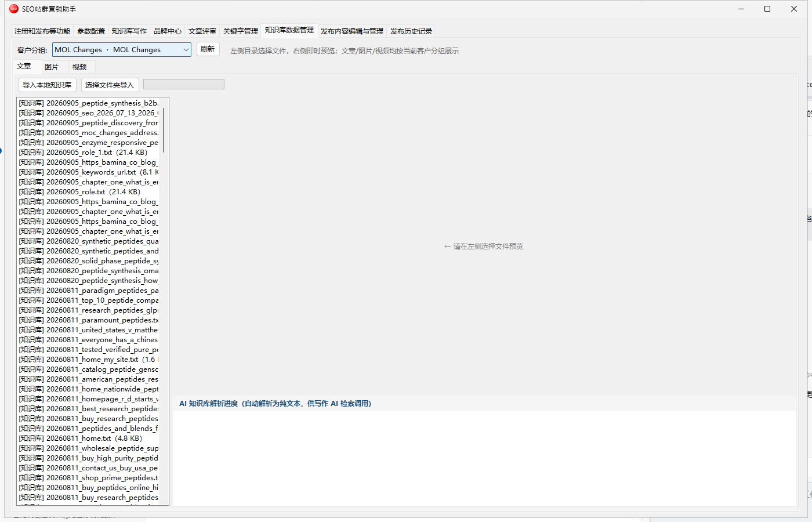The image size is (812, 522).
Task: Pick the 20260811_paradigm_peptides file row
Action: point(88,291)
